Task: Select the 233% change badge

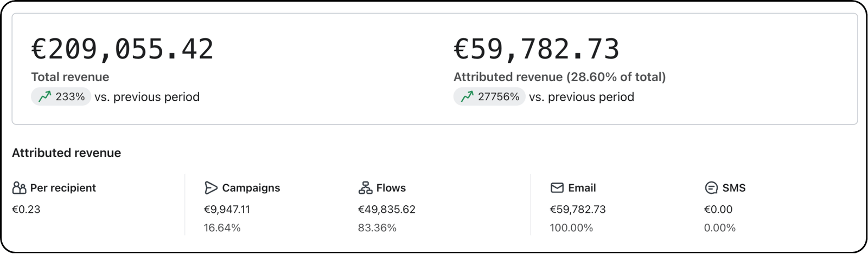Action: point(61,96)
